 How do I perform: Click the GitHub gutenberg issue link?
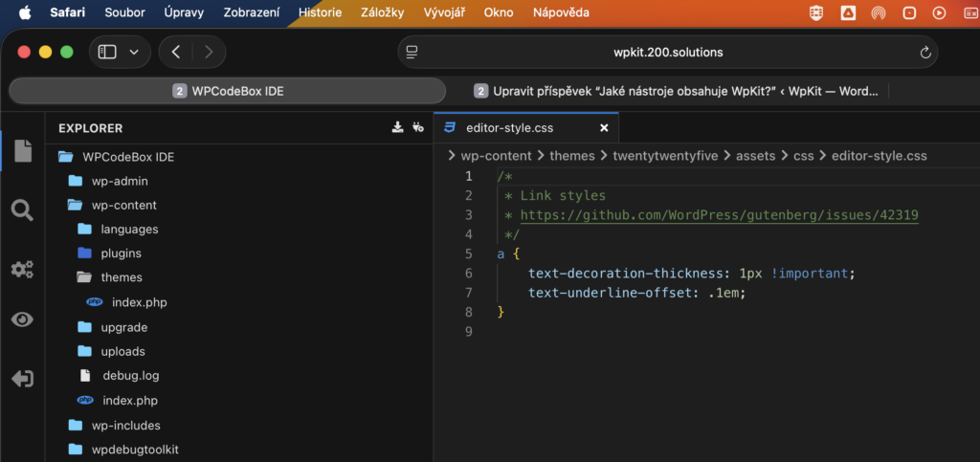(x=719, y=215)
